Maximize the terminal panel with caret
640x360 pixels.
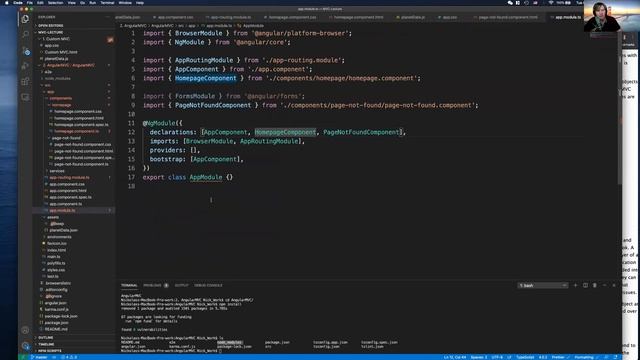tap(604, 285)
